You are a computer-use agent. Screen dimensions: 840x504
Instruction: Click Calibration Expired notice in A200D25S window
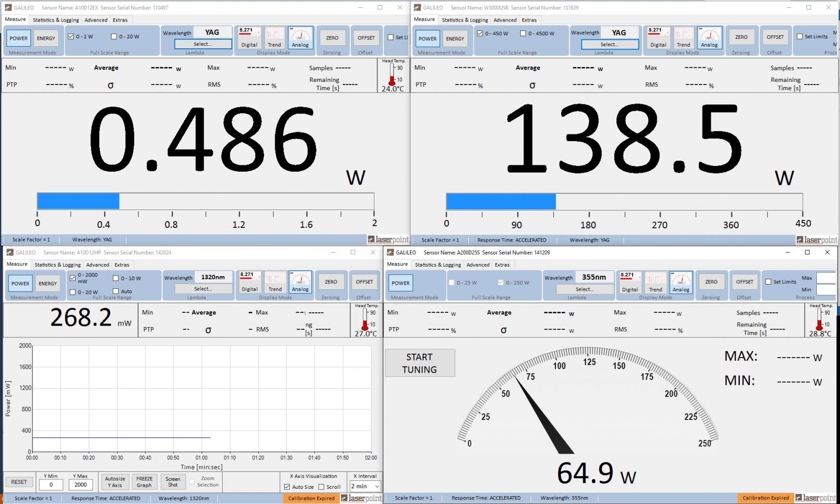click(x=765, y=498)
